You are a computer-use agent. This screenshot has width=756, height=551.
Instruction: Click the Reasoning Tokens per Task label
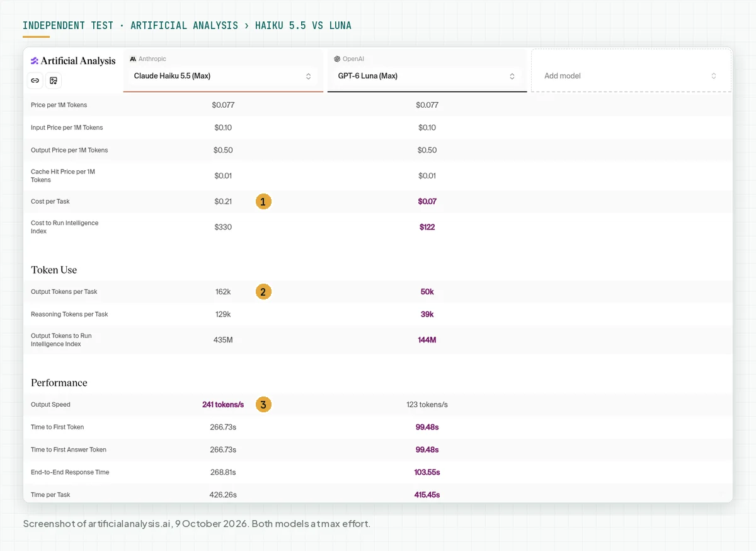69,315
